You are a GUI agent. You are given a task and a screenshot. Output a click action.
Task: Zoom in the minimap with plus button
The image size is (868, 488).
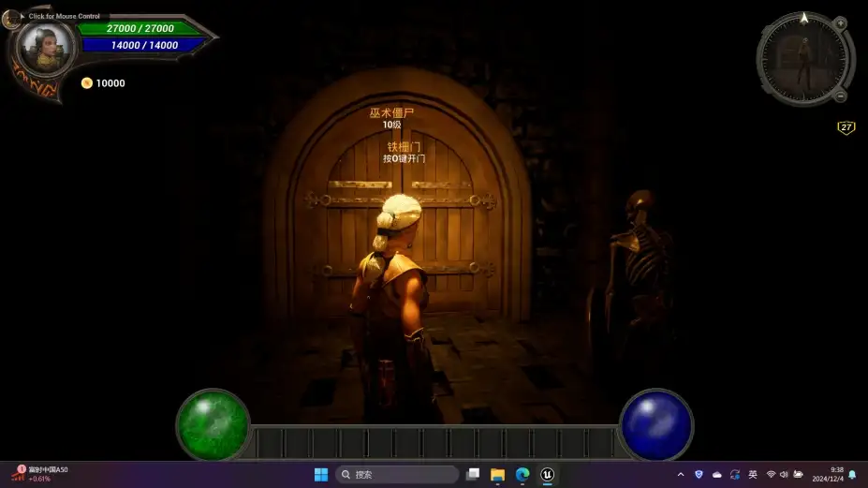point(840,23)
